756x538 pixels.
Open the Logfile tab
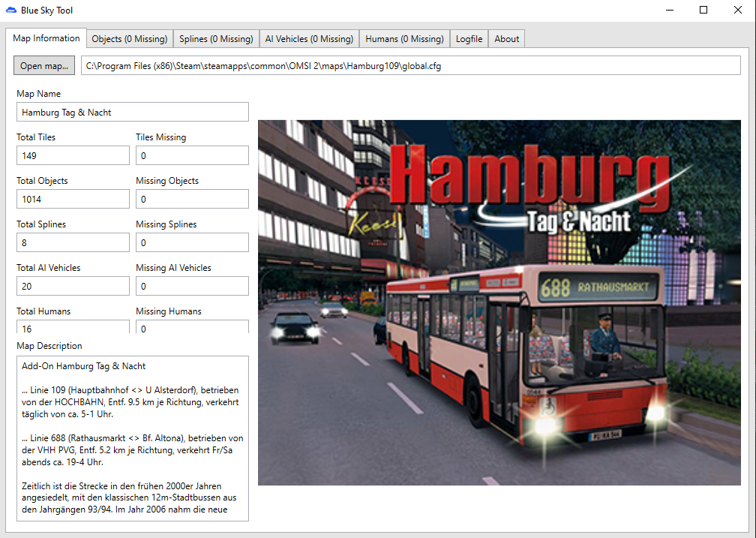pos(469,39)
